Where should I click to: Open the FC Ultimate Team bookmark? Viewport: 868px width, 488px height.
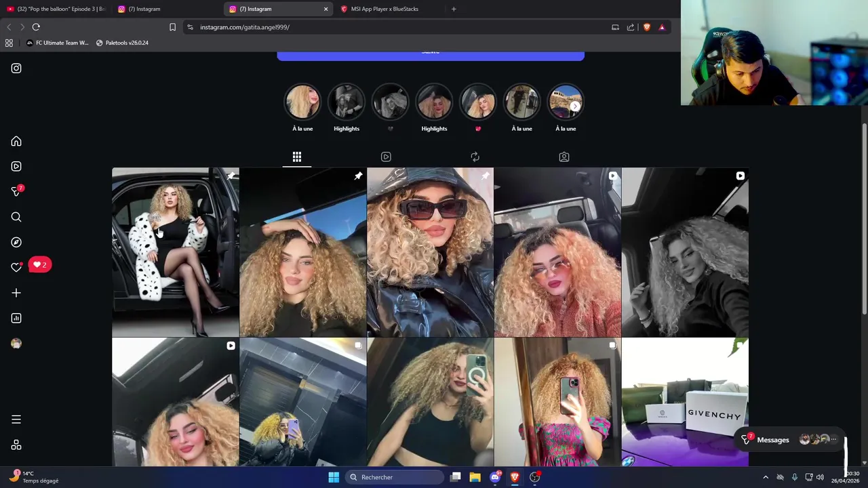pyautogui.click(x=57, y=43)
